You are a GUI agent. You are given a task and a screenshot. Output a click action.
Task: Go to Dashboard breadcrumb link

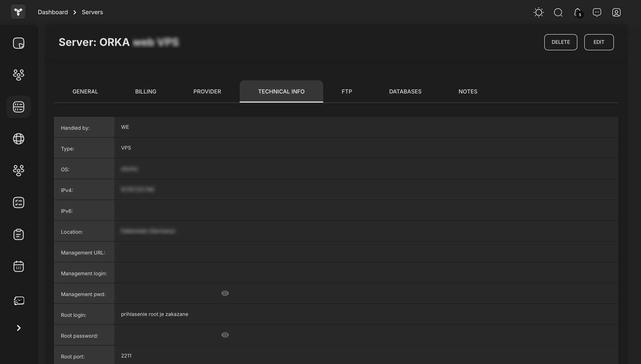pos(53,12)
